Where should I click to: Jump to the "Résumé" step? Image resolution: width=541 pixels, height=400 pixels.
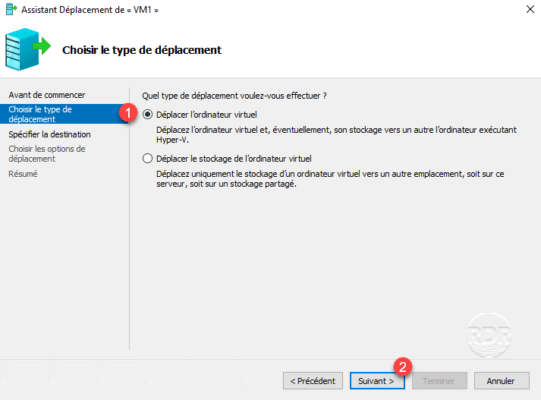(23, 174)
